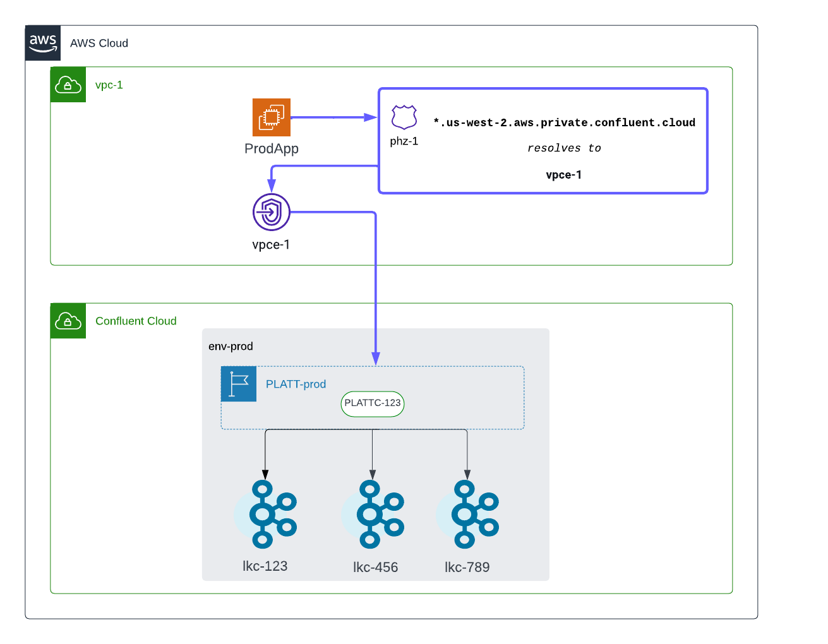Click the orange ProdApp compute icon
The width and height of the screenshot is (828, 644).
click(272, 117)
